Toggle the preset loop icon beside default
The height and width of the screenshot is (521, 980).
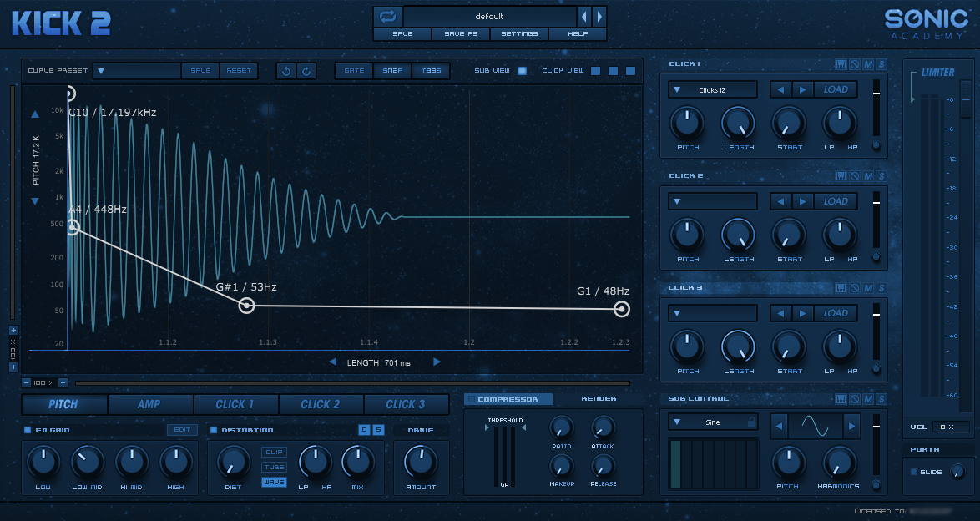[x=387, y=16]
